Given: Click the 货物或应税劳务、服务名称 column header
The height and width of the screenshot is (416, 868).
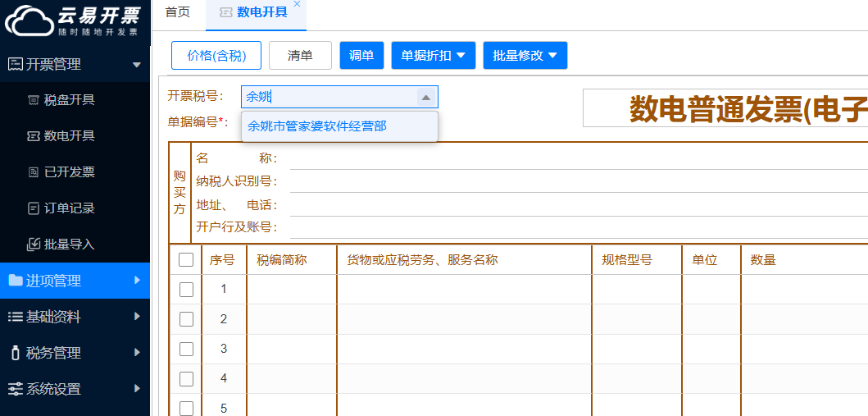Looking at the screenshot, I should pyautogui.click(x=465, y=260).
